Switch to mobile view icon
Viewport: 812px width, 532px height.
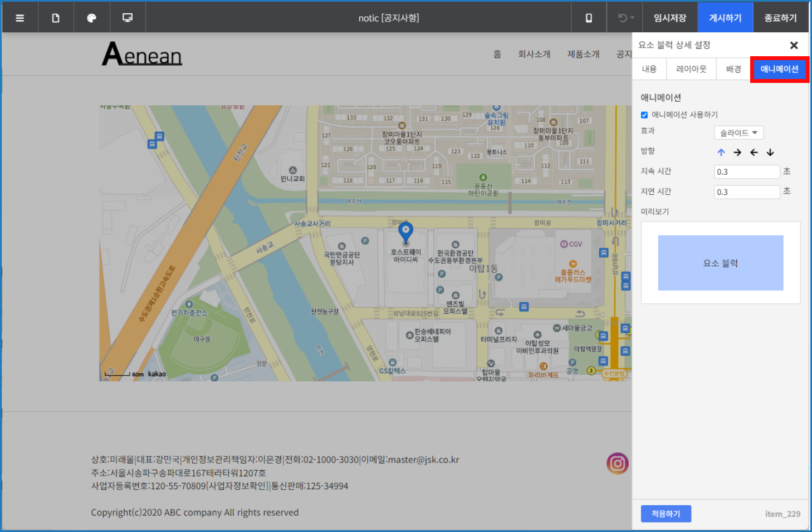(589, 18)
